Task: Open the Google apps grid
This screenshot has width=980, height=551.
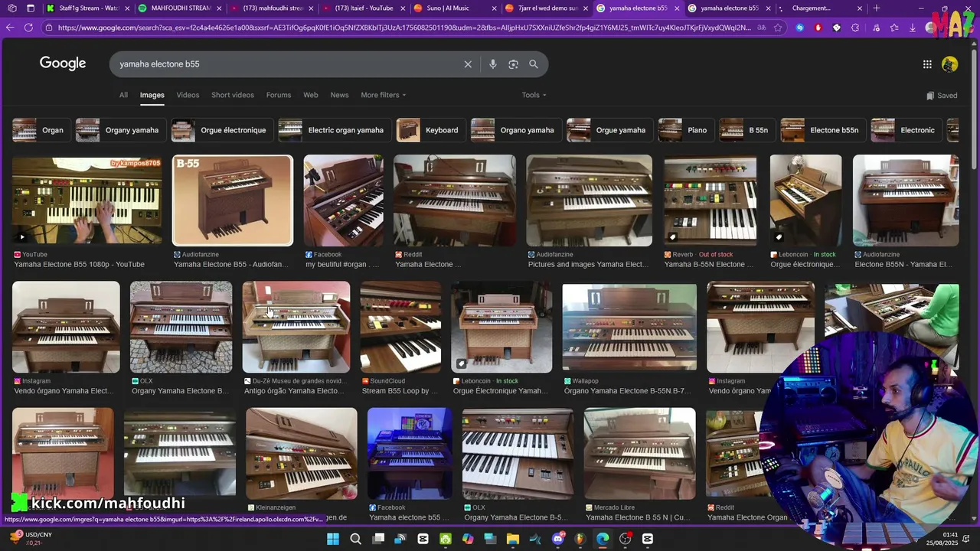Action: [x=927, y=64]
